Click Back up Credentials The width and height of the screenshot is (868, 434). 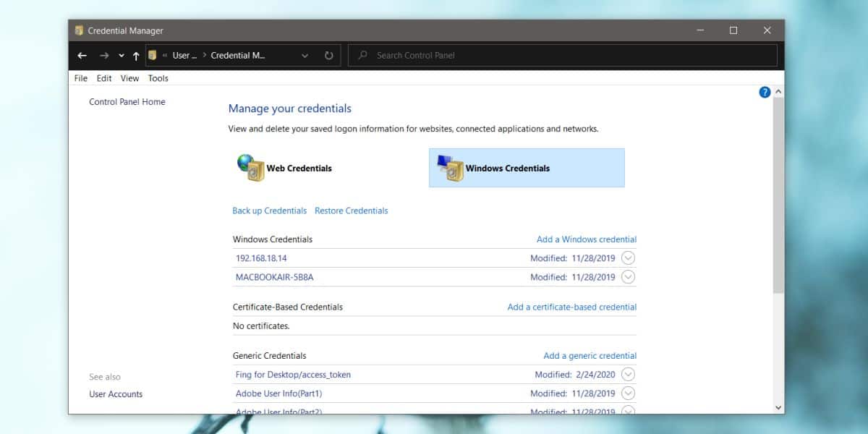pos(270,210)
